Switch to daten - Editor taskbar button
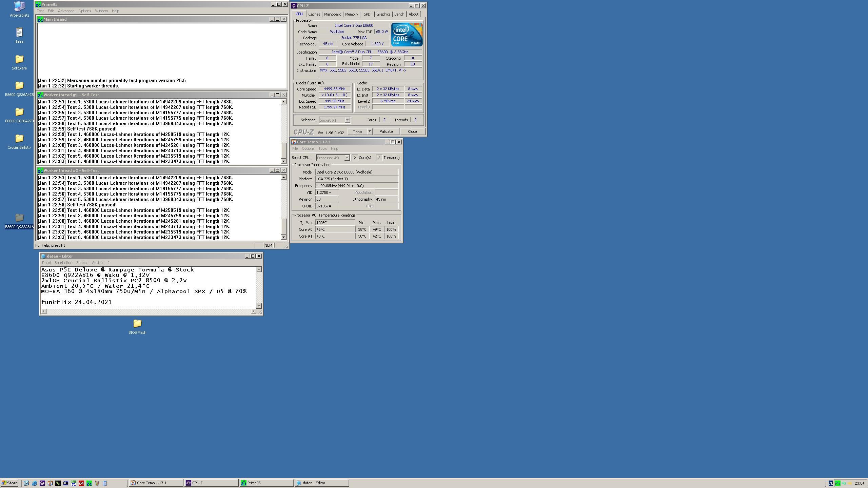Screen dimensions: 868x488 (x=322, y=483)
